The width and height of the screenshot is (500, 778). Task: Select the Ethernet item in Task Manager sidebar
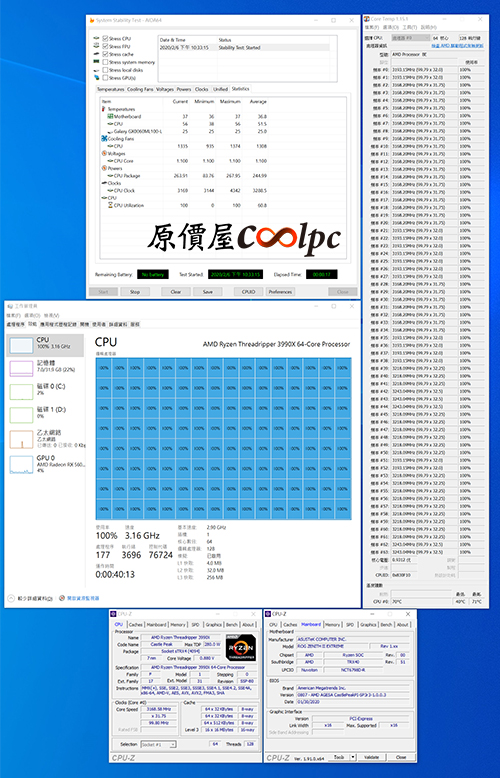(46, 439)
